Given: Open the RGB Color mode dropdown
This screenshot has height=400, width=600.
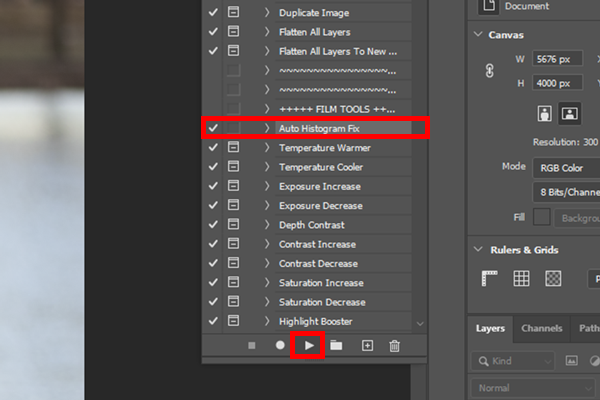Looking at the screenshot, I should pyautogui.click(x=566, y=166).
